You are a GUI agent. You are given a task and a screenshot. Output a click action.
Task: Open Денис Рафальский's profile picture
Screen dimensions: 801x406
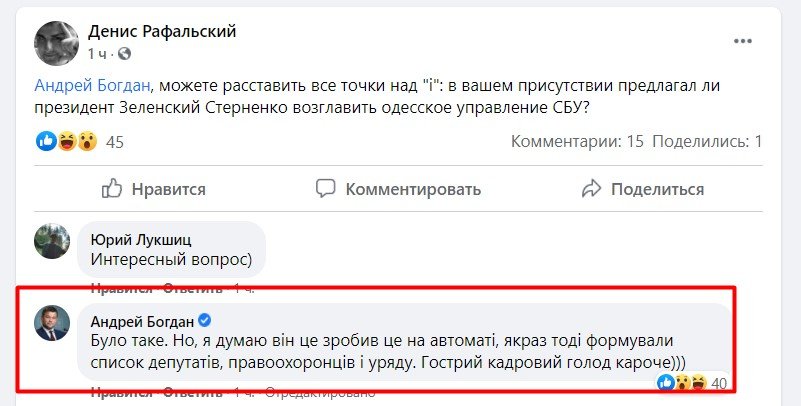(x=55, y=41)
